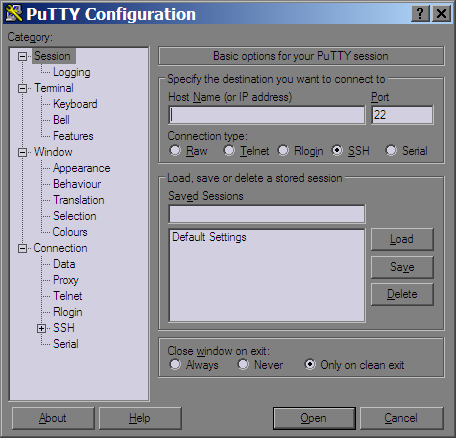Open the Window category
The image size is (456, 438).
click(53, 152)
